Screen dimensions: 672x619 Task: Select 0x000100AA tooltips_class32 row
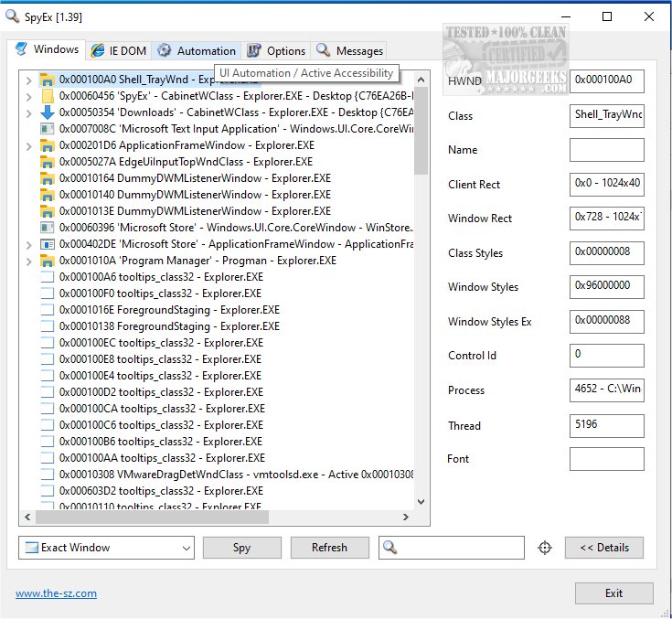(x=162, y=458)
